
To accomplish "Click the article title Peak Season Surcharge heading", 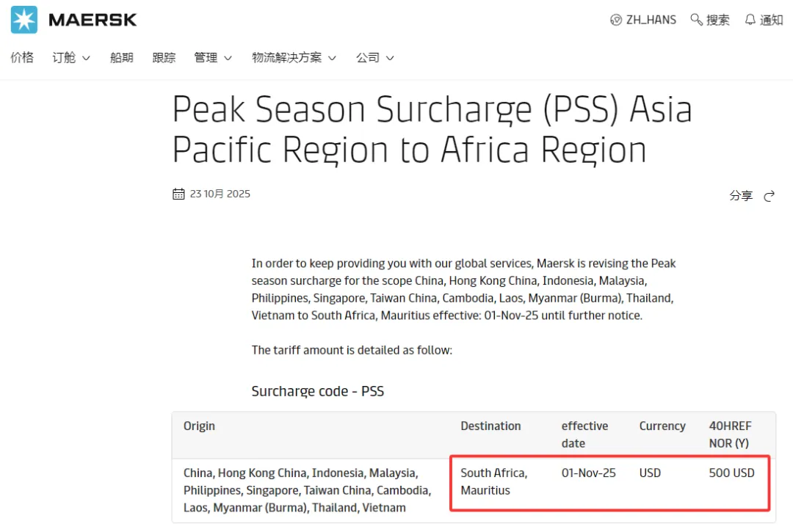I will [432, 129].
